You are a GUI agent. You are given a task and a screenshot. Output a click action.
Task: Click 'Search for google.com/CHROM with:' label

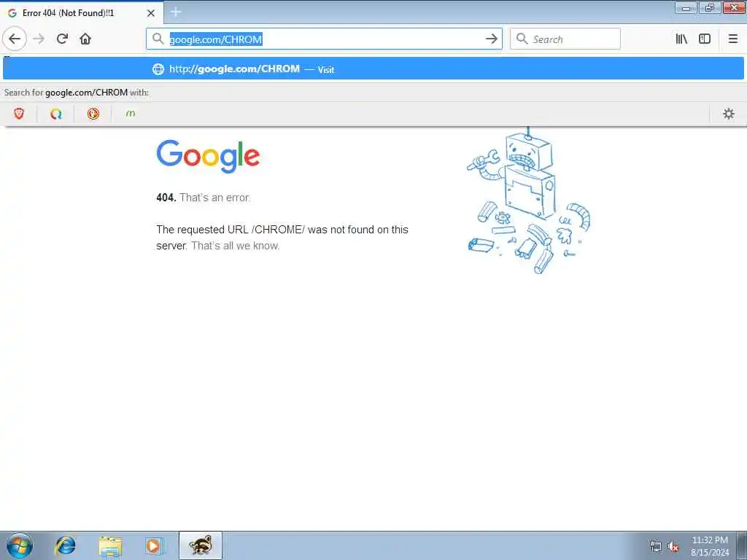click(76, 93)
